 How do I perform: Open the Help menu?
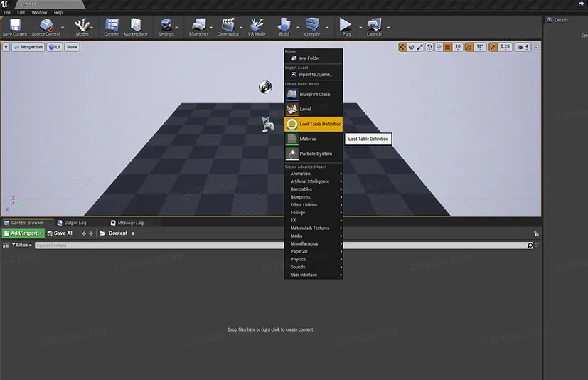click(58, 12)
